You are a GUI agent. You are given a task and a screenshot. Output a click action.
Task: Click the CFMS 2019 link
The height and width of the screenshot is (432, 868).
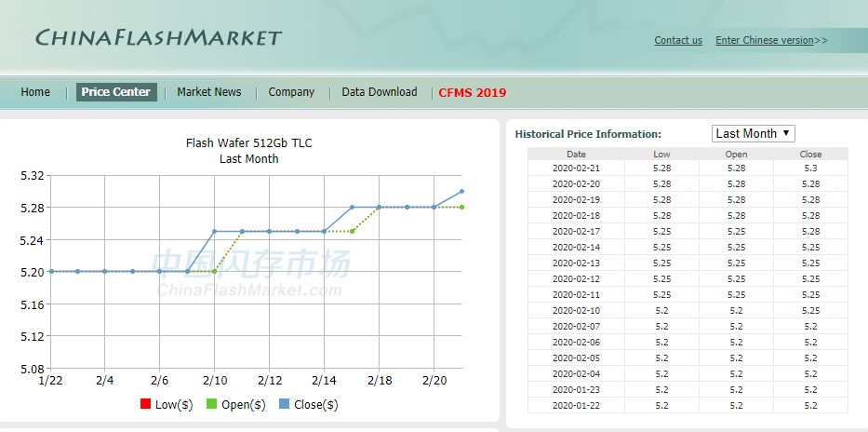coord(473,92)
